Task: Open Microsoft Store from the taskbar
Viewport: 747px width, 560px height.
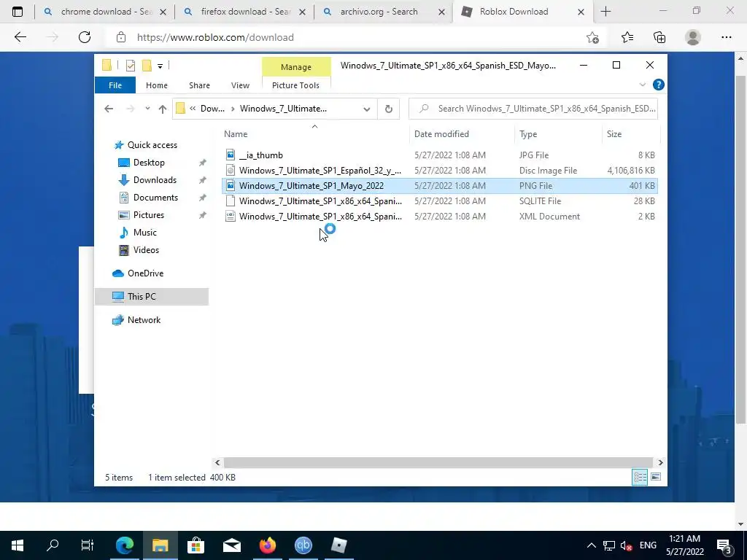Action: 196,545
